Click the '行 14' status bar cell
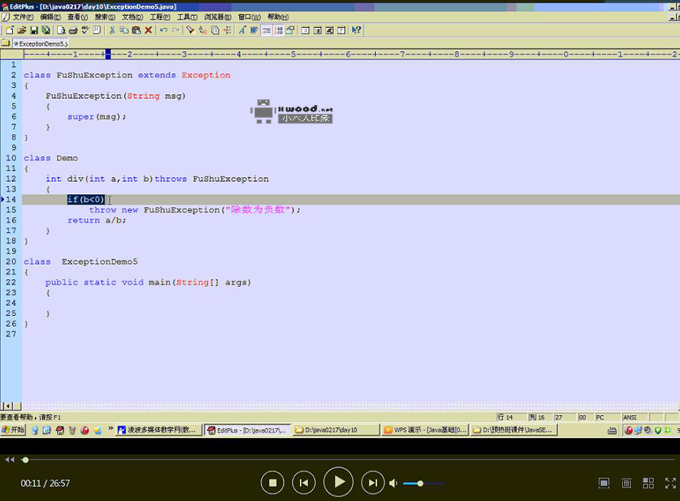The image size is (680, 501). [x=511, y=417]
